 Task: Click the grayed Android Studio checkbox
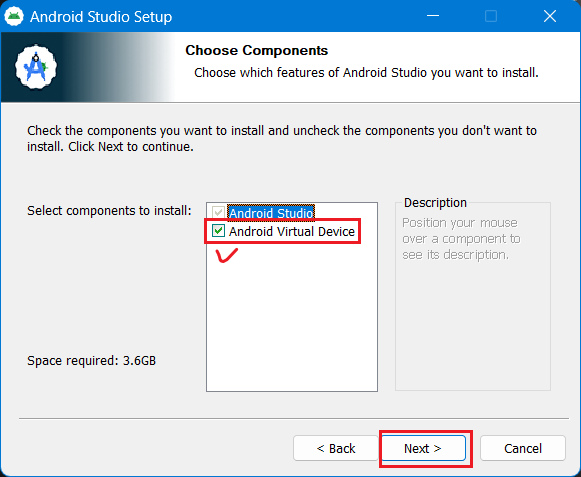(218, 212)
